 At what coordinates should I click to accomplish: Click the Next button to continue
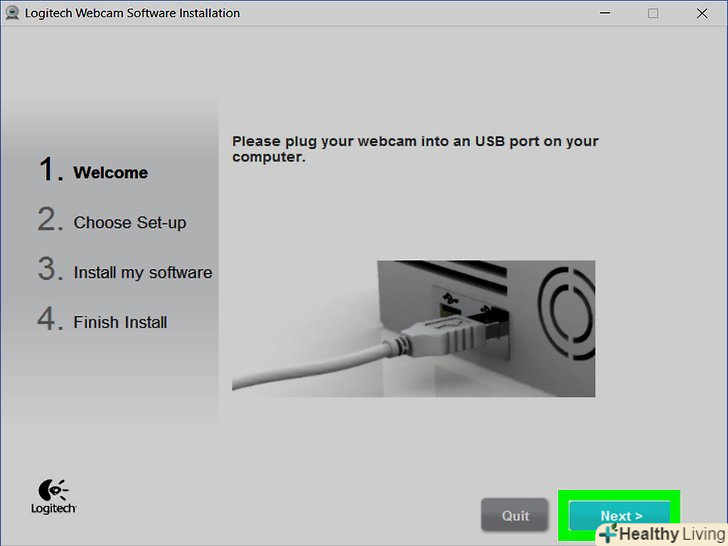(x=619, y=515)
